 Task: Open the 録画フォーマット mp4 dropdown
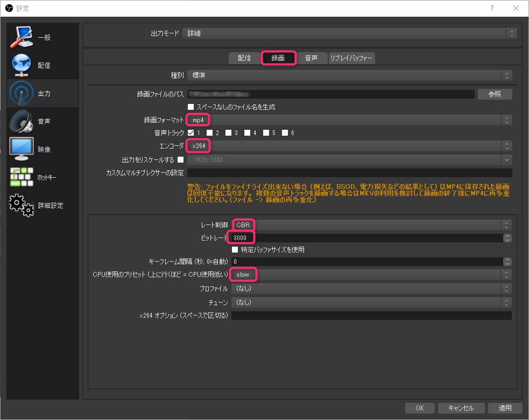pyautogui.click(x=349, y=120)
